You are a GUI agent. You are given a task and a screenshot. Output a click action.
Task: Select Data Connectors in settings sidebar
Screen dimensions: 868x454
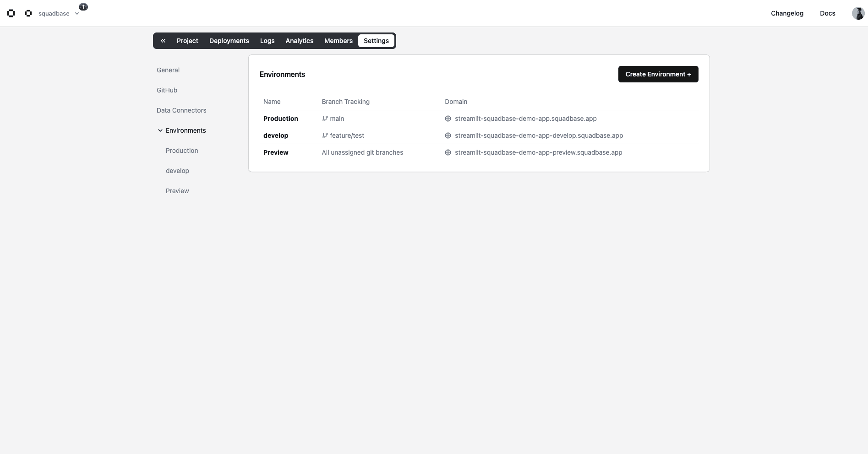[181, 110]
